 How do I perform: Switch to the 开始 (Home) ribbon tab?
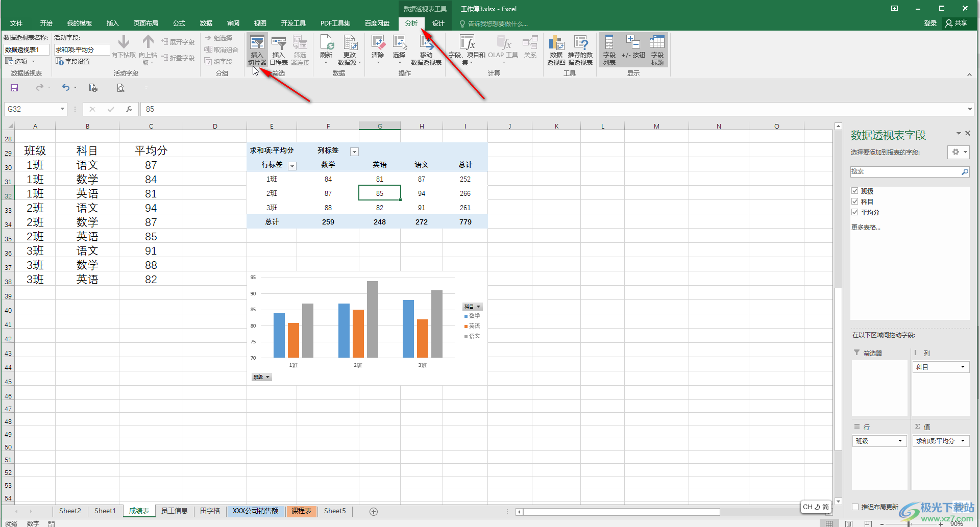[46, 23]
